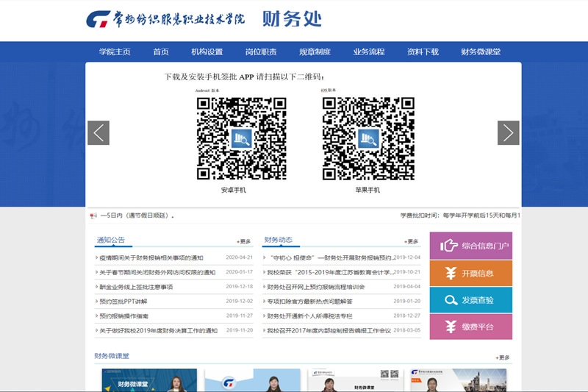
Task: Open second video thumbnail with light blue background
Action: [252, 380]
